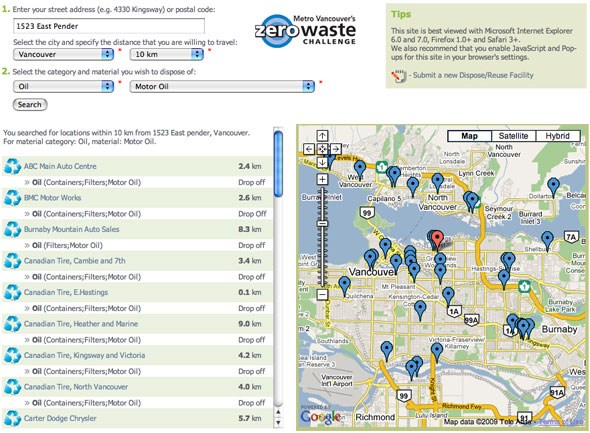590x433 pixels.
Task: Click 'Oil (Filters;Motor Oil)' materials line
Action: 67,245
